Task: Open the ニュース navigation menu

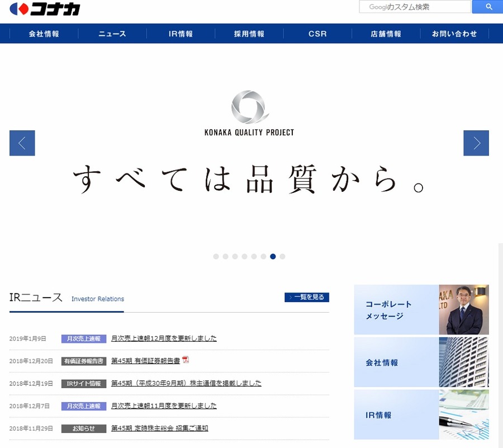Action: [x=112, y=34]
